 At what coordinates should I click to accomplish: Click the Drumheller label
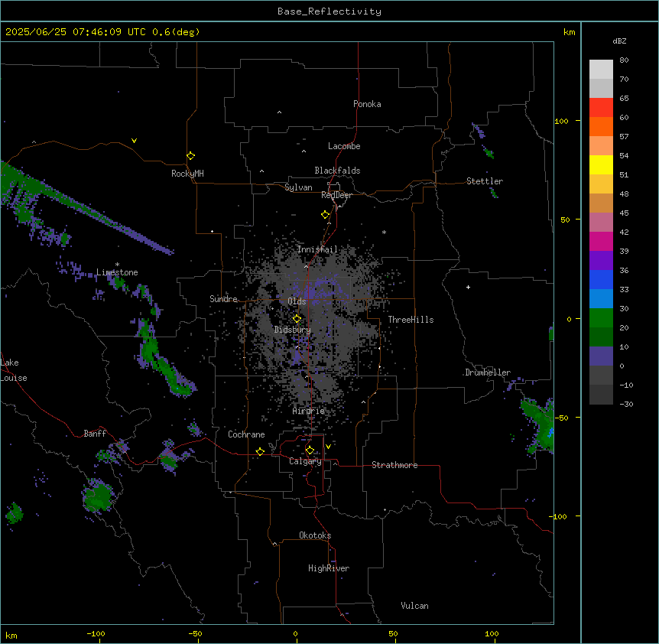tap(488, 372)
